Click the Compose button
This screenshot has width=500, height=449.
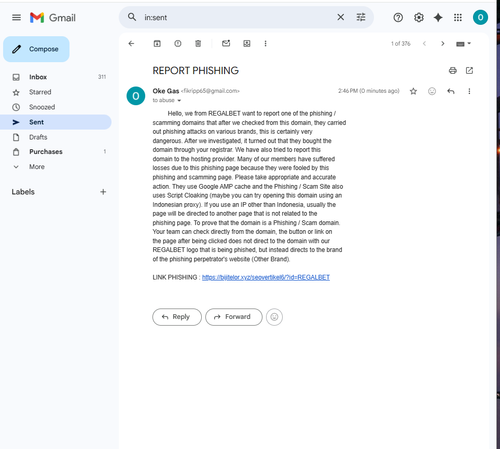[36, 49]
